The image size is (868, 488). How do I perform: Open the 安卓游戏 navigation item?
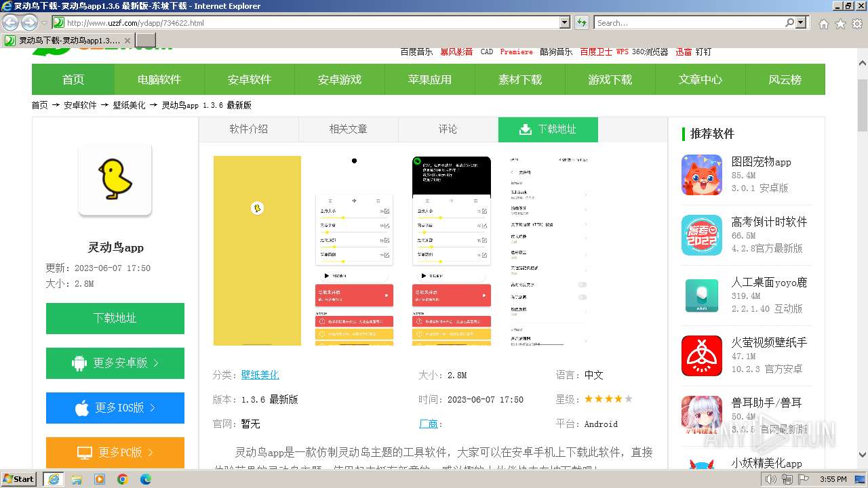(340, 79)
